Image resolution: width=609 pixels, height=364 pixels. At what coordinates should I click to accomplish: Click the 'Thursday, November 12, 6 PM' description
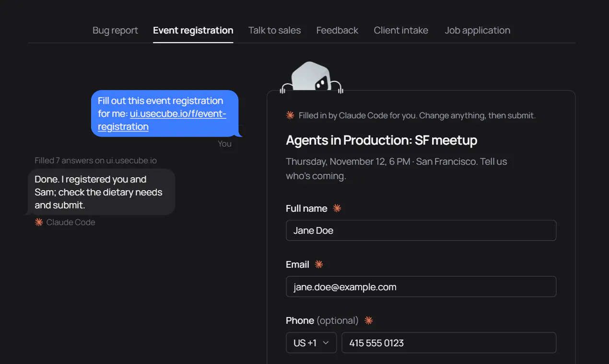(396, 169)
